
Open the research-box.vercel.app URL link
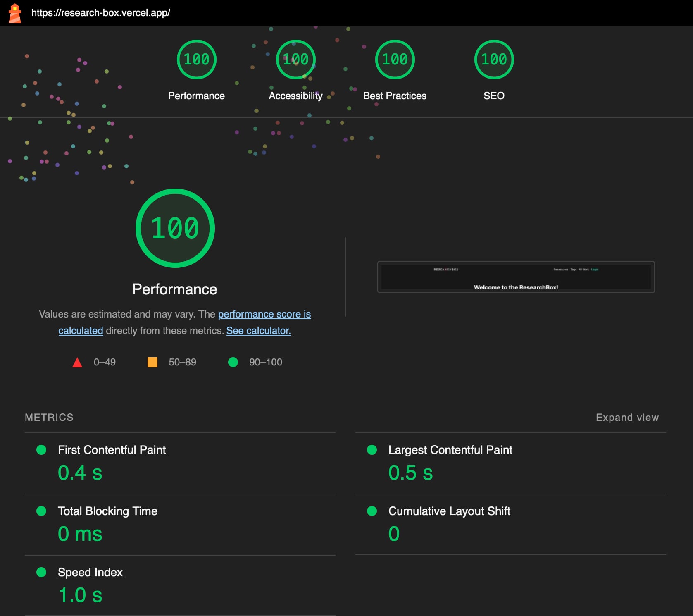pos(101,13)
